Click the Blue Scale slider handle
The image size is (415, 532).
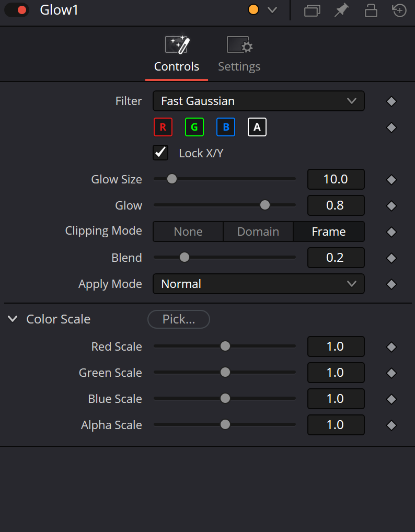[x=225, y=398]
